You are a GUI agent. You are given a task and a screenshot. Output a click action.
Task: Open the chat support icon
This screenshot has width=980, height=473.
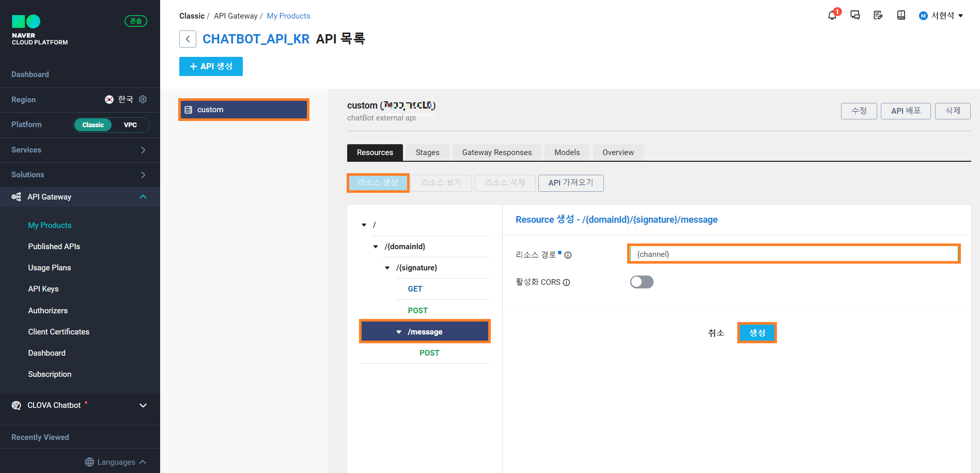[x=855, y=16]
